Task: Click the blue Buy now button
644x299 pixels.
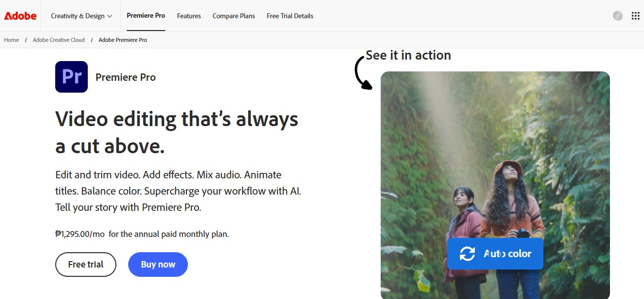Action: 158,265
